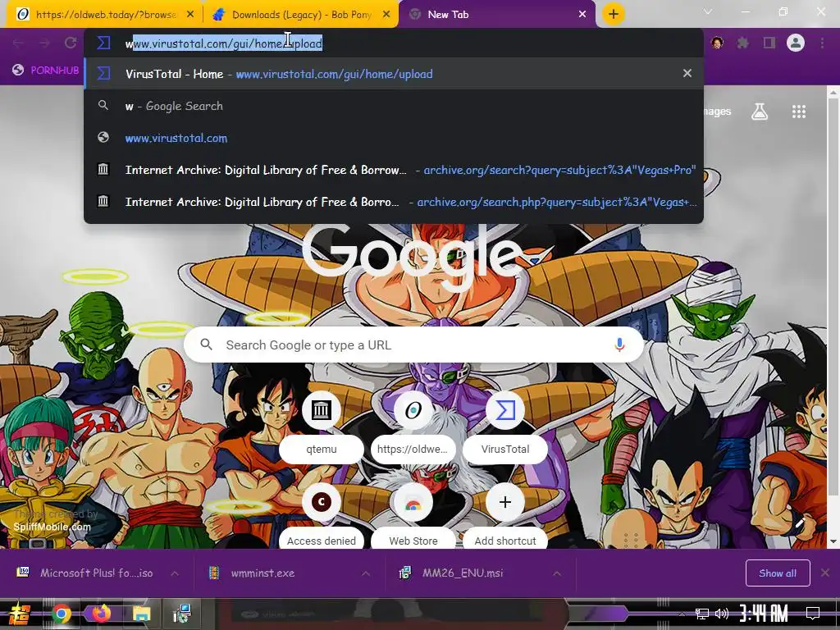Toggle the side panel icon
This screenshot has width=840, height=630.
point(769,43)
